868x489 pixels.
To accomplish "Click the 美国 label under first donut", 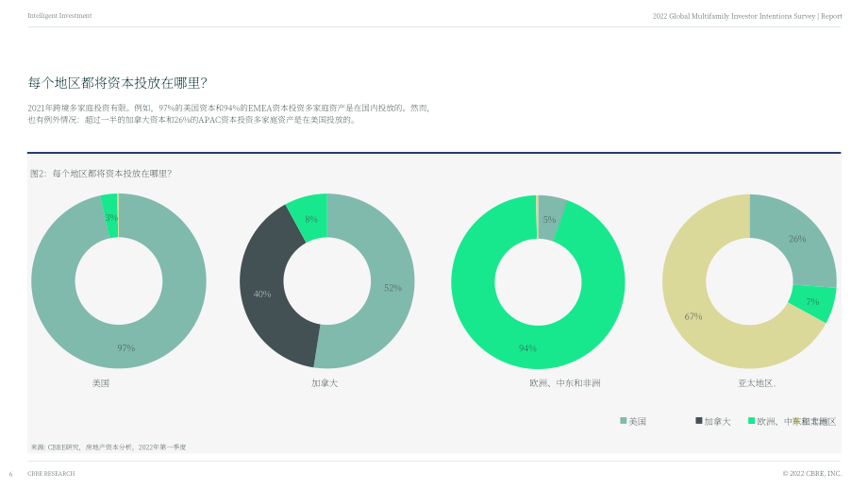I will pyautogui.click(x=101, y=382).
